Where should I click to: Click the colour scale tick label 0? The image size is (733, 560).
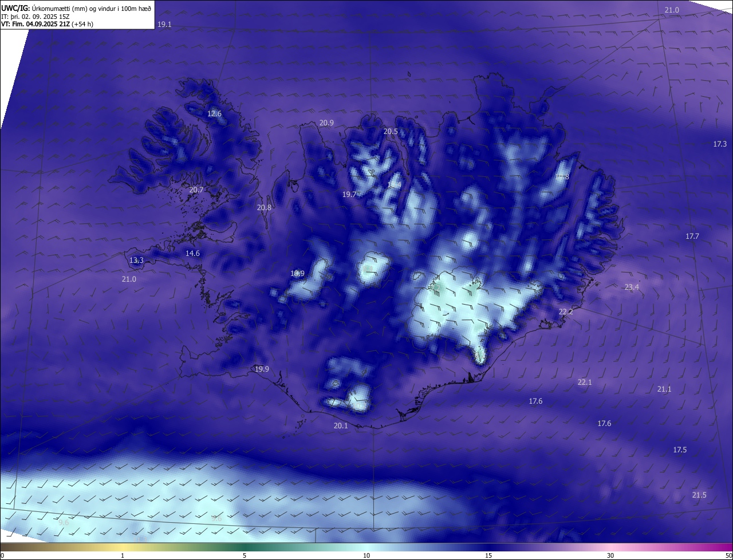[2, 556]
